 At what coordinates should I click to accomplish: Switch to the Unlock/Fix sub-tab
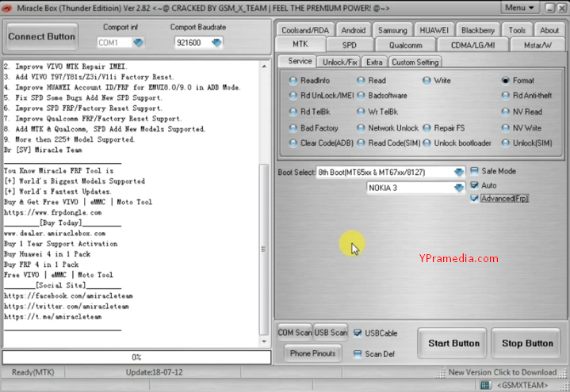tap(339, 62)
